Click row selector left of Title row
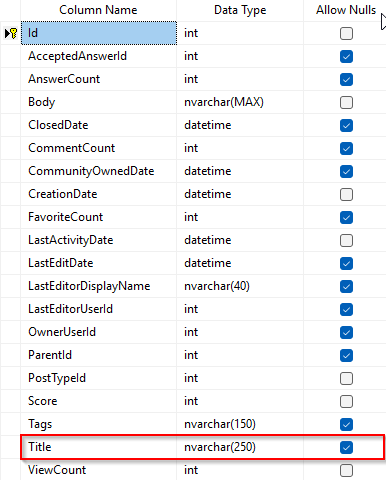386x480 pixels. click(x=10, y=447)
